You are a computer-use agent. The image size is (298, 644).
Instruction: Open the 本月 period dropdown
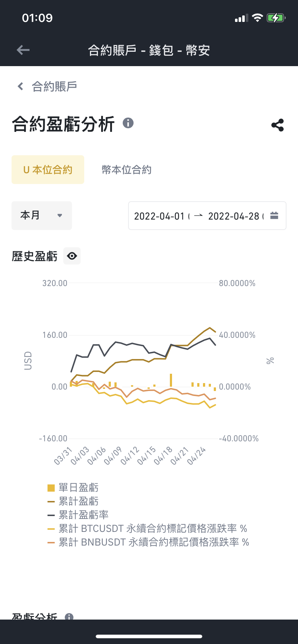tap(42, 216)
